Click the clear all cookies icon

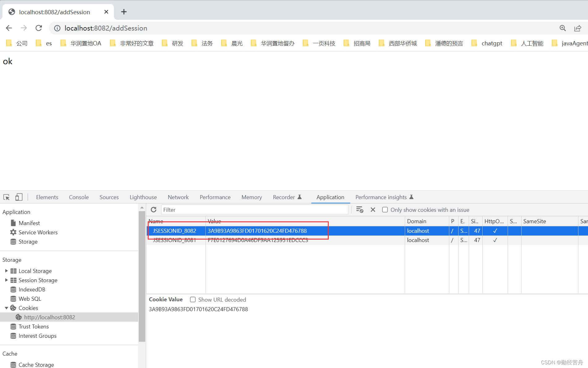tap(360, 210)
